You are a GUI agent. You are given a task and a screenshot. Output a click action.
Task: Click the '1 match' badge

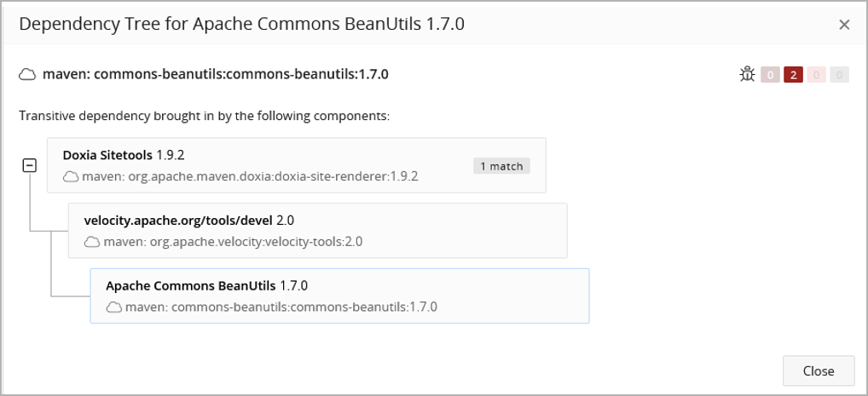(x=501, y=166)
